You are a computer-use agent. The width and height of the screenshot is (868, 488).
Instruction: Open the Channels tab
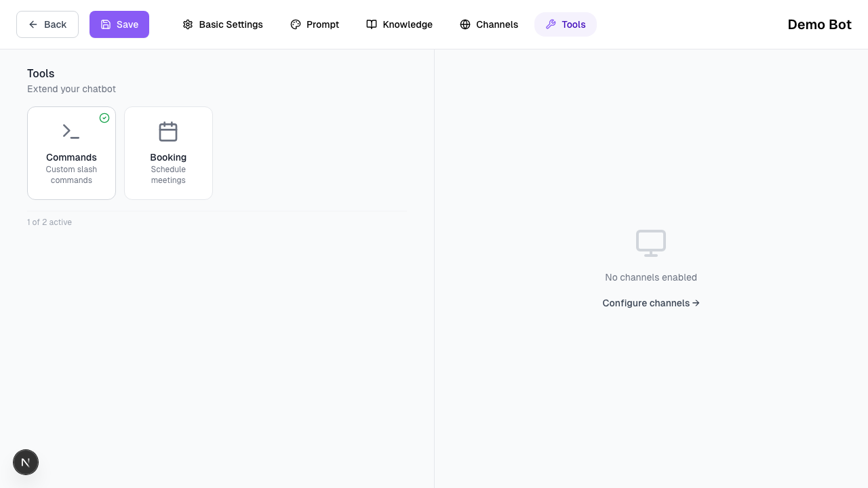pos(488,24)
